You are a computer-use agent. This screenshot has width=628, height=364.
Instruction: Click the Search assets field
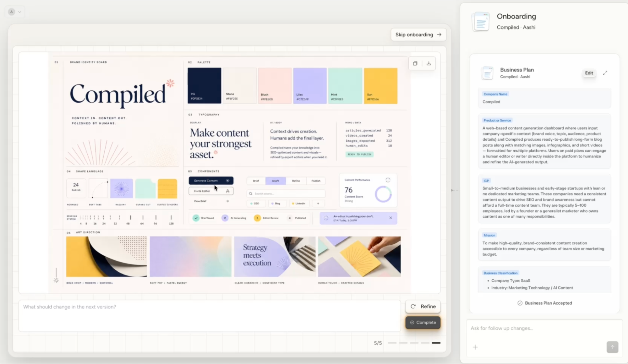[x=286, y=193]
